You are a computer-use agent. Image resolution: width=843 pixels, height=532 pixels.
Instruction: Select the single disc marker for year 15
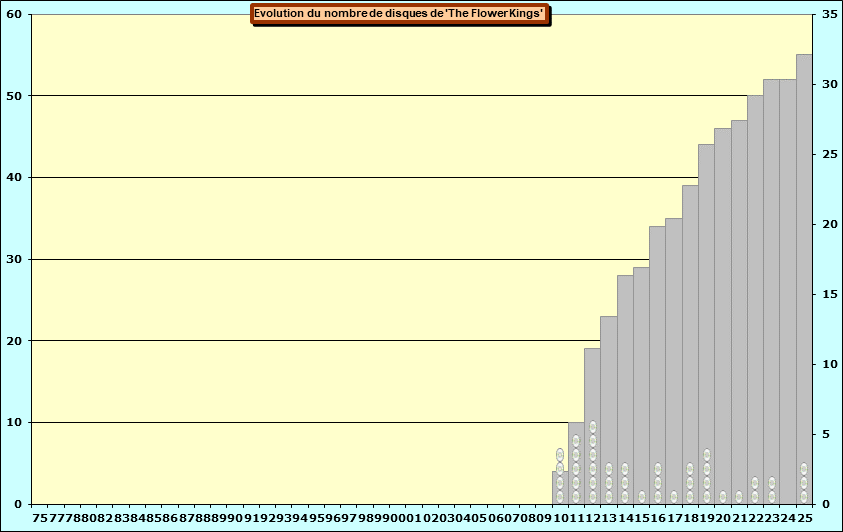(641, 497)
